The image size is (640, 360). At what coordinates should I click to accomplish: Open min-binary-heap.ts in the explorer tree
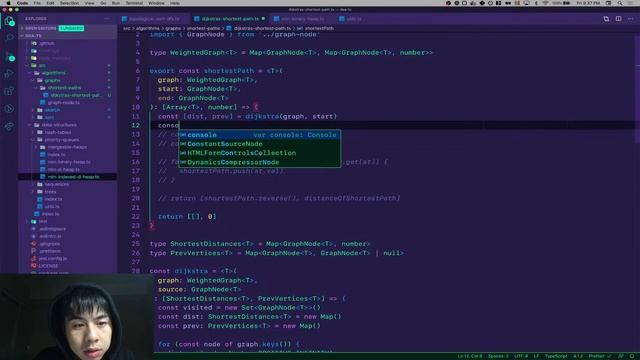tap(67, 162)
